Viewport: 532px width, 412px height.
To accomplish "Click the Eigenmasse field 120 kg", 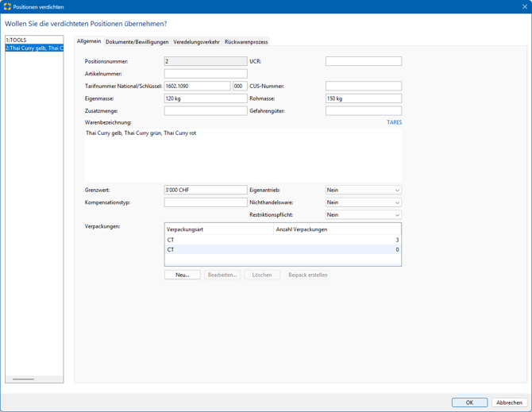I will (x=206, y=98).
